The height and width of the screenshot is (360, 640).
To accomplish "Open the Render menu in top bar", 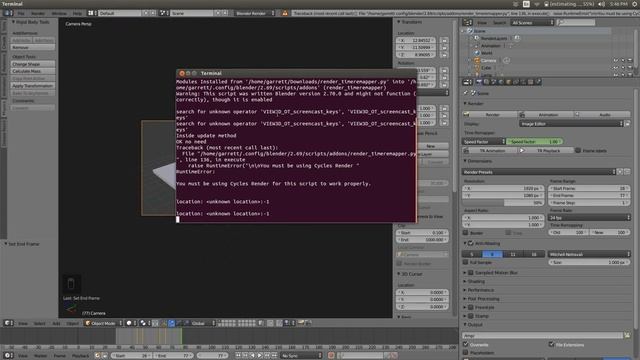I will [x=38, y=13].
